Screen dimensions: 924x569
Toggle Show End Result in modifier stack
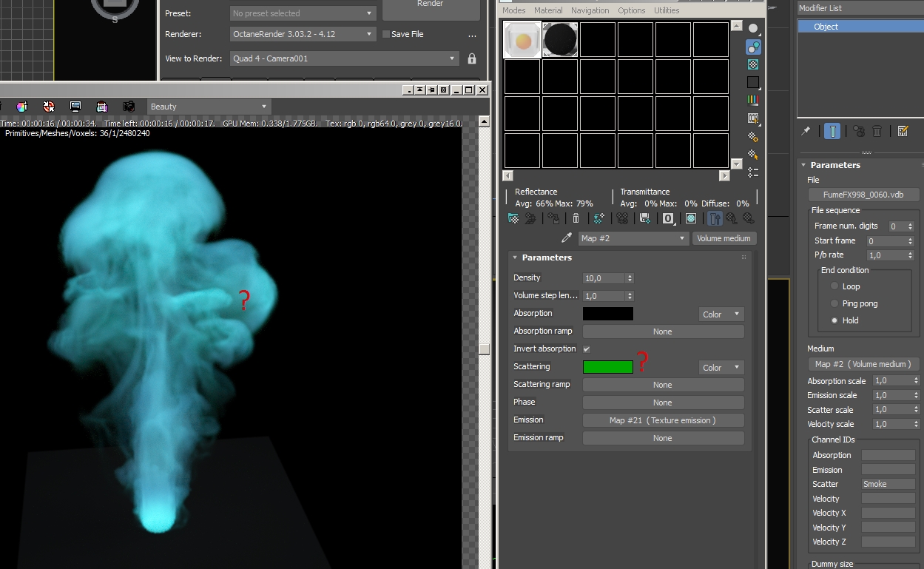[x=833, y=131]
